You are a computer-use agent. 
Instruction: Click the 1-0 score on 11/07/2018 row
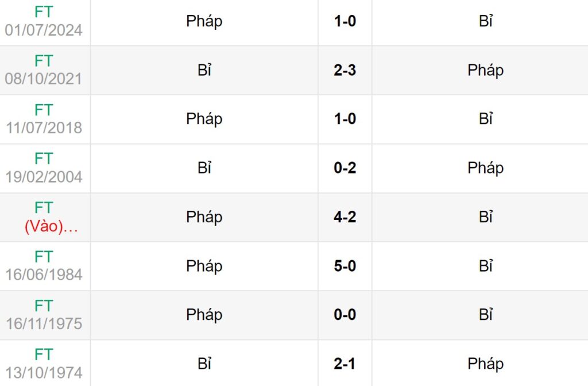click(x=345, y=119)
